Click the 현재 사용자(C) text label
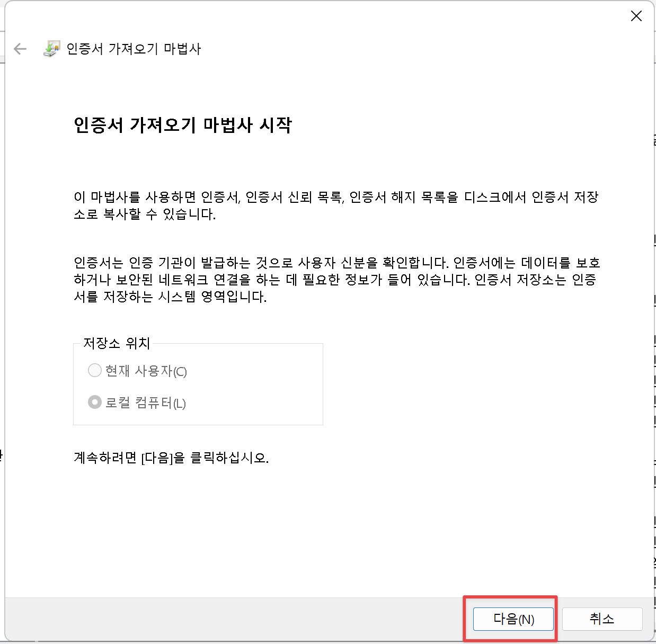656x644 pixels. coord(142,371)
